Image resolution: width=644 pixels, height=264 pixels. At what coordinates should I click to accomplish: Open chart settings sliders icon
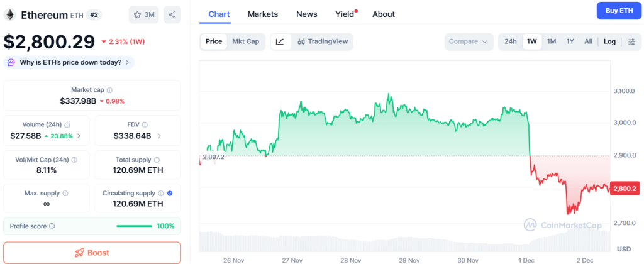point(631,41)
